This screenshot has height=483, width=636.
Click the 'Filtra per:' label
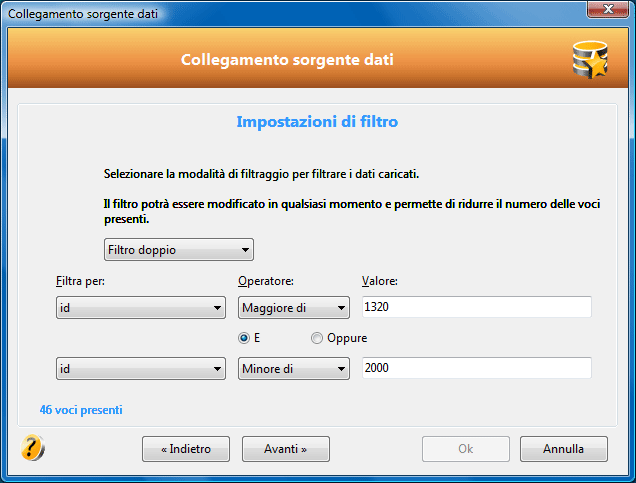click(80, 281)
